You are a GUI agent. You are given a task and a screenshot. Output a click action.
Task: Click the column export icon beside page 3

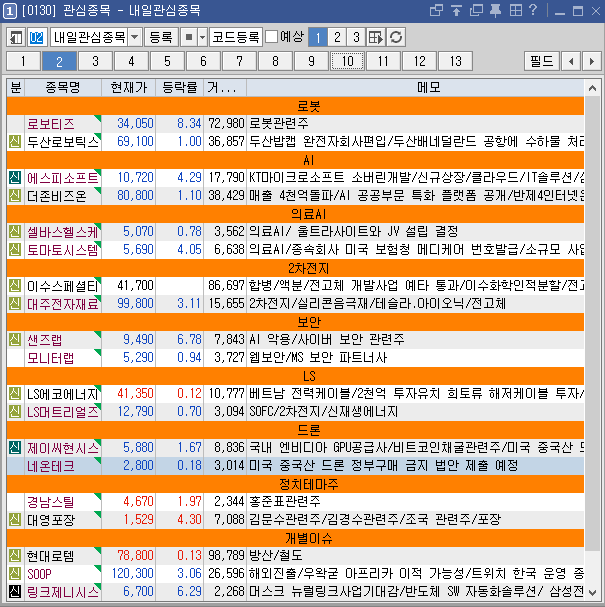(375, 37)
